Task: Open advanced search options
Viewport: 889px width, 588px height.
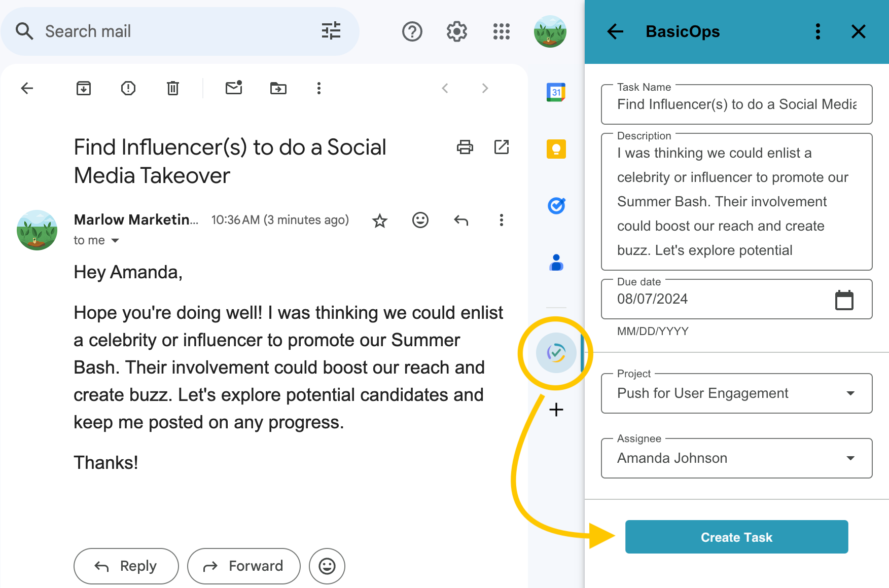Action: click(x=332, y=31)
